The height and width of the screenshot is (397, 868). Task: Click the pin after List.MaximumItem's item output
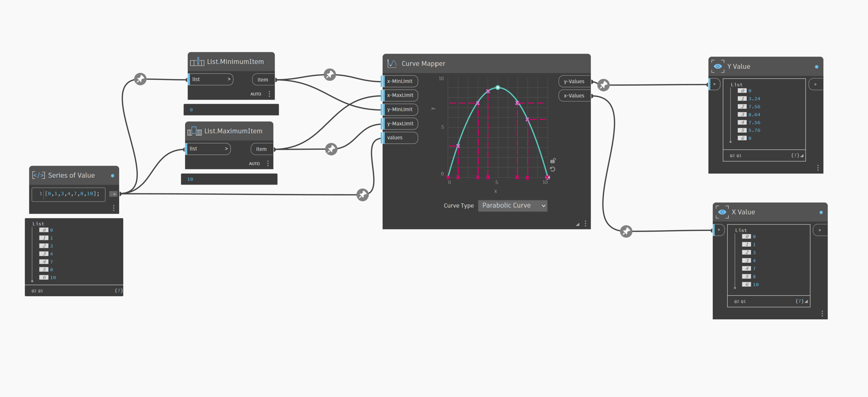[x=331, y=149]
